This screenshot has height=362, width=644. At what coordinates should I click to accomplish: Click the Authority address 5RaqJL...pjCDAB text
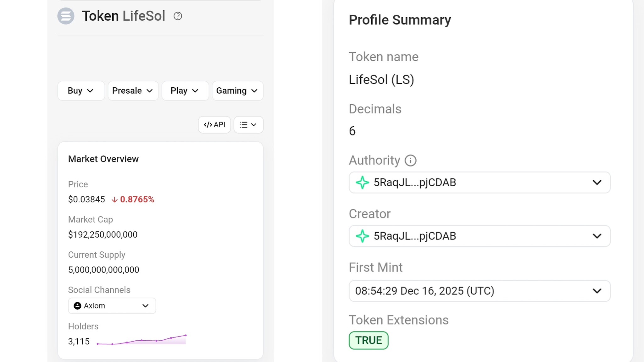(415, 183)
